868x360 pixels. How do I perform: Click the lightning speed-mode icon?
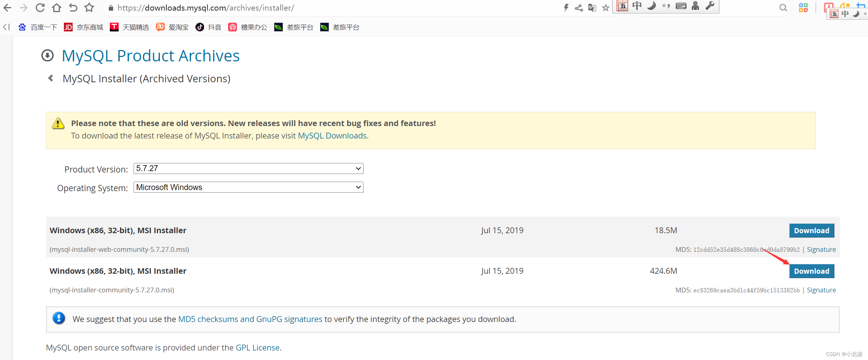coord(566,8)
